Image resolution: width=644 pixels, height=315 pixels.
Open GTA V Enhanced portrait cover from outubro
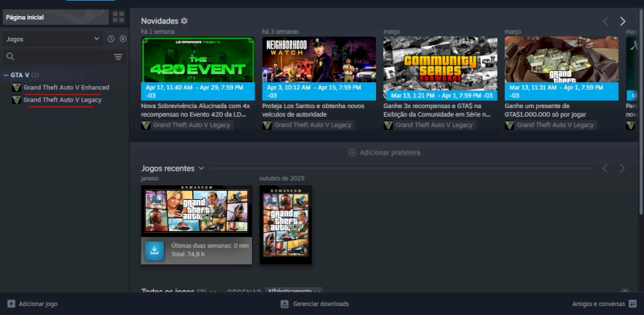tap(286, 225)
